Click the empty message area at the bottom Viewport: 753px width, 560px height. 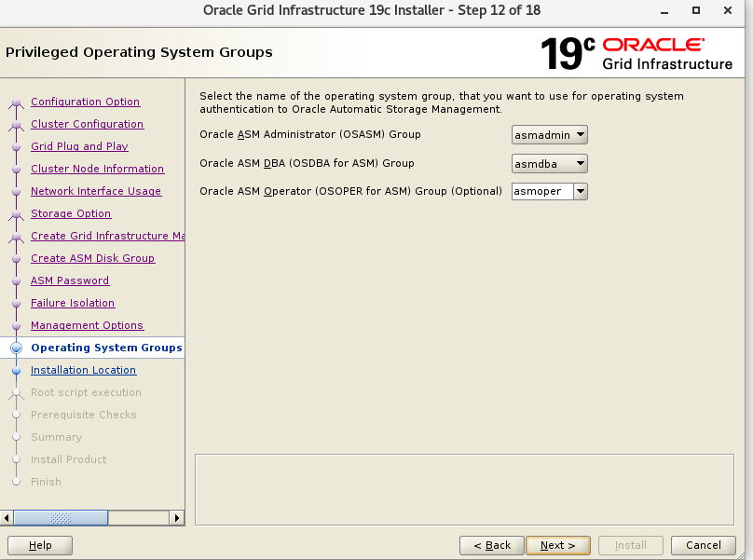pos(464,489)
